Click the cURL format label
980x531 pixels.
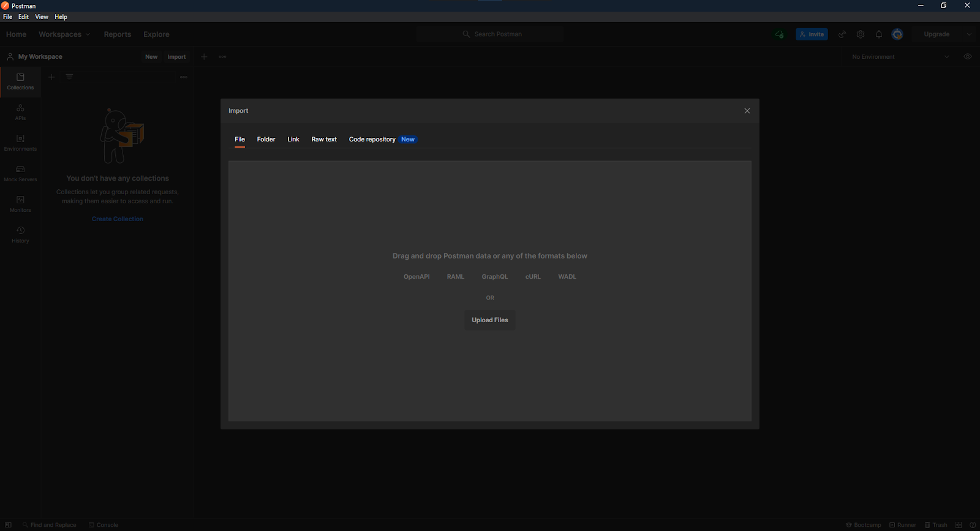click(533, 277)
